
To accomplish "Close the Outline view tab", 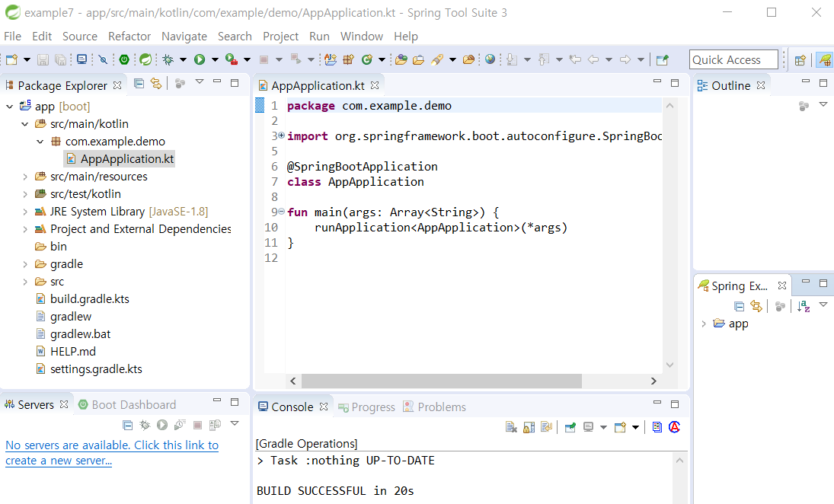I will point(761,85).
